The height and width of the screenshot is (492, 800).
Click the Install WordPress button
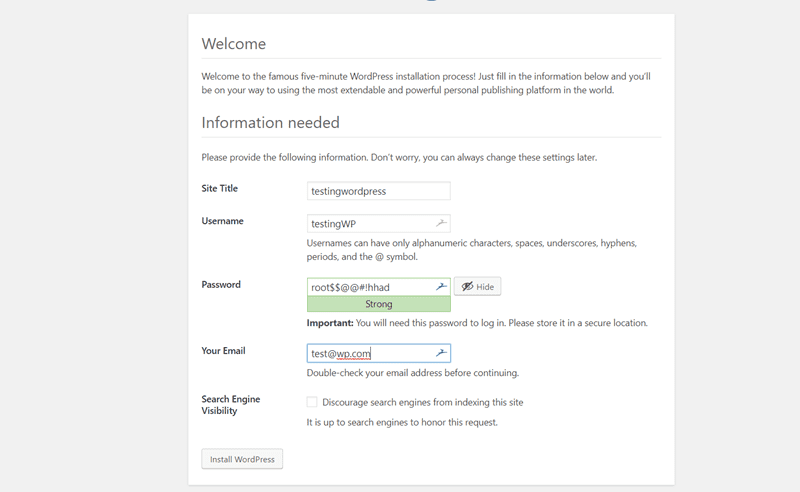pos(242,459)
